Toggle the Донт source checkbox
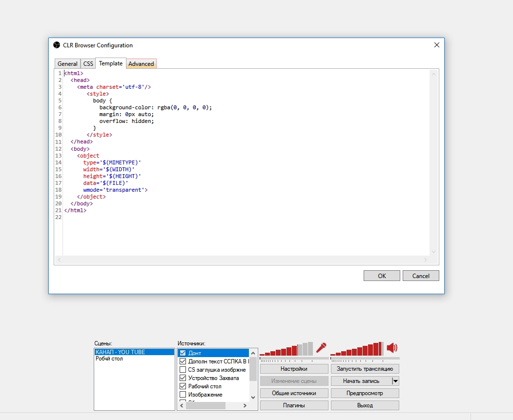This screenshot has width=513, height=420. pyautogui.click(x=183, y=353)
